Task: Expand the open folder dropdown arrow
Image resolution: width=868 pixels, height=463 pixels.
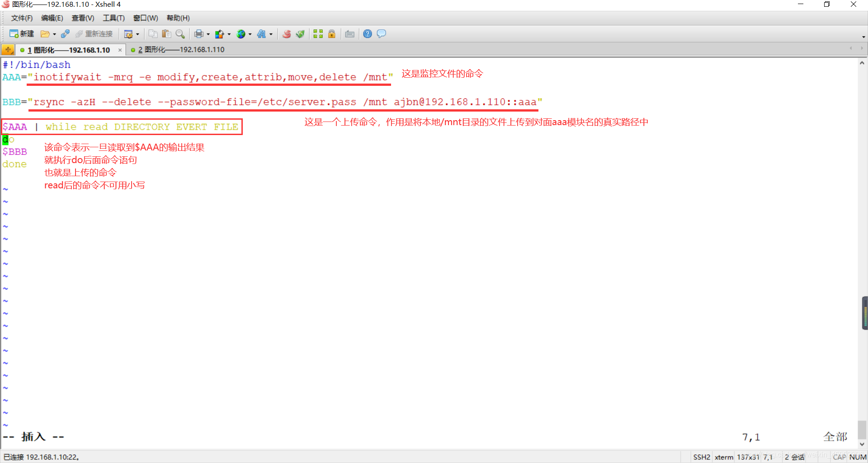Action: click(54, 34)
